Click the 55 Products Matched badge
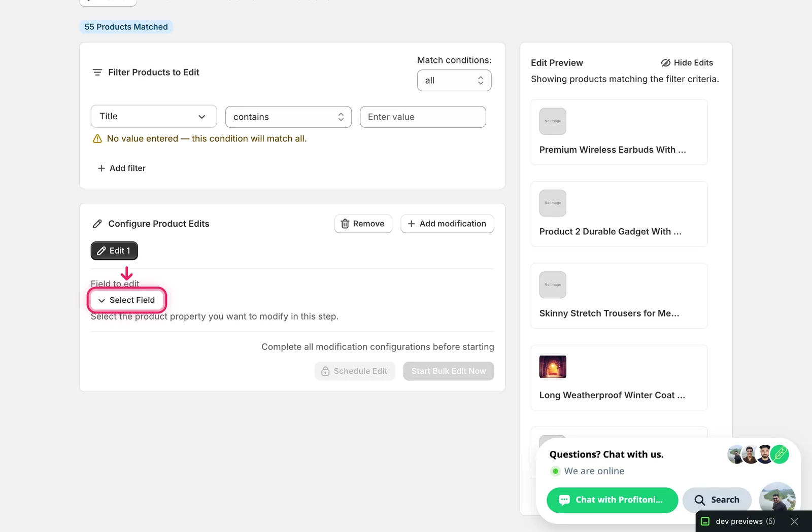This screenshot has height=532, width=812. 126,27
